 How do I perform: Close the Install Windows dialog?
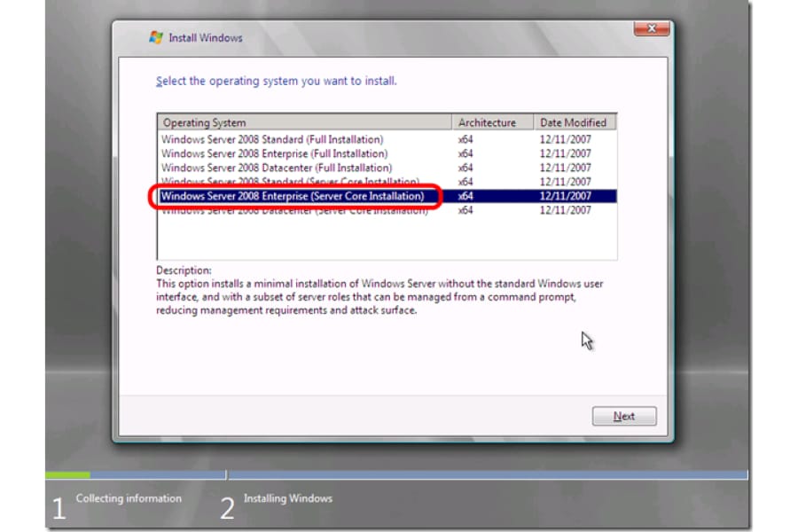(x=652, y=28)
